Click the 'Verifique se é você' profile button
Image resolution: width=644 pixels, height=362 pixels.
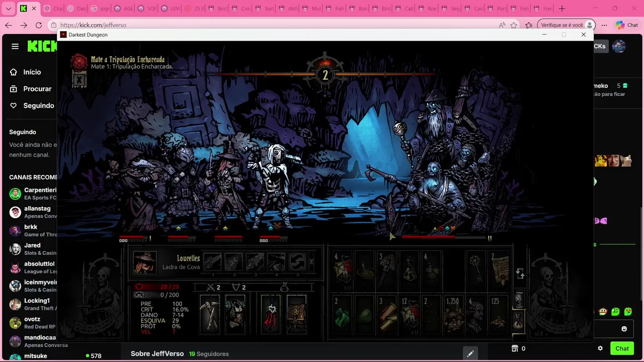click(566, 25)
